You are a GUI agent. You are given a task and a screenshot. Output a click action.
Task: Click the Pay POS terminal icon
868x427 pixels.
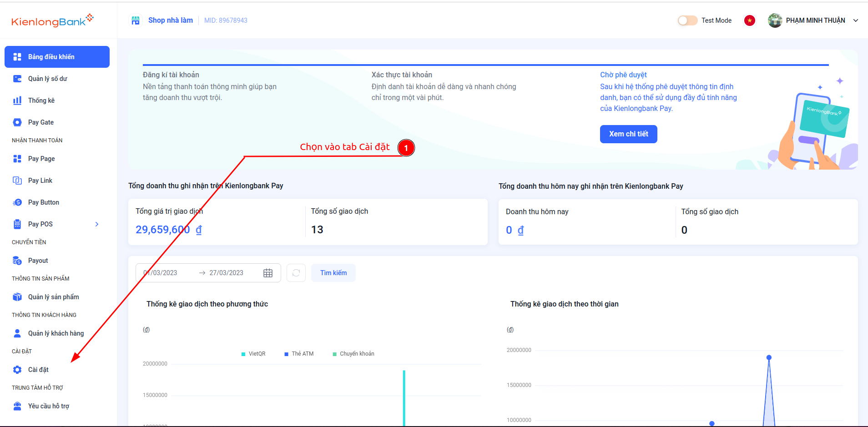(x=17, y=224)
